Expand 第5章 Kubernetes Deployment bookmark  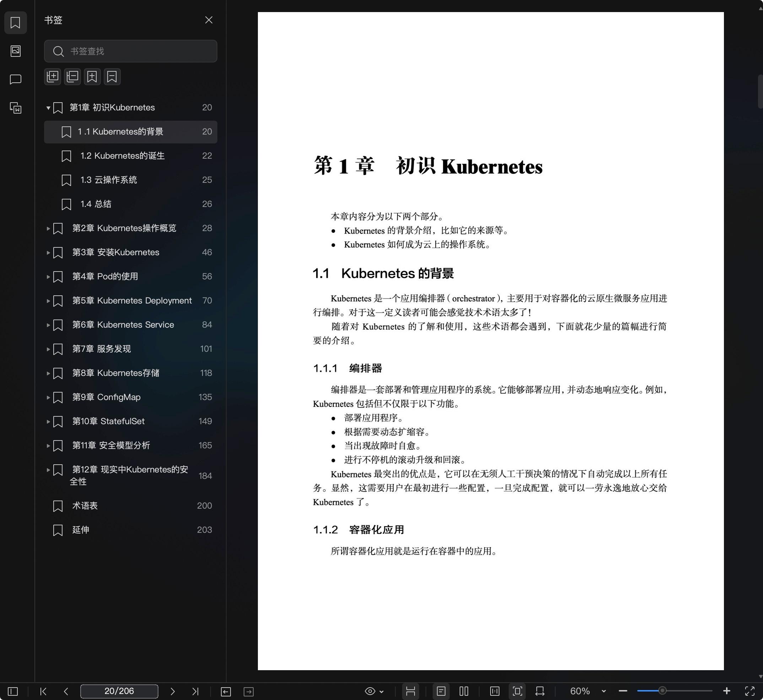coord(48,301)
